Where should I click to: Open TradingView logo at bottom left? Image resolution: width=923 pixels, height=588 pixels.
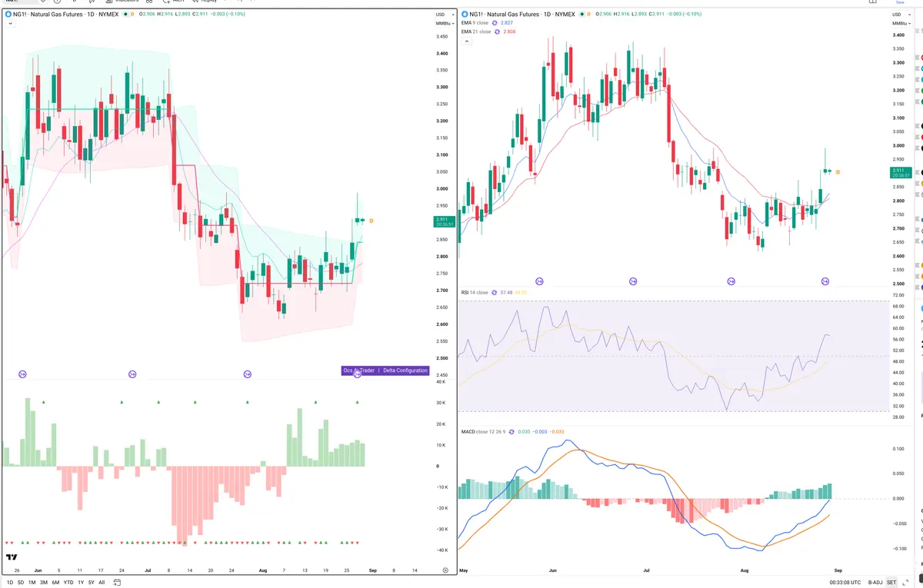[x=12, y=556]
